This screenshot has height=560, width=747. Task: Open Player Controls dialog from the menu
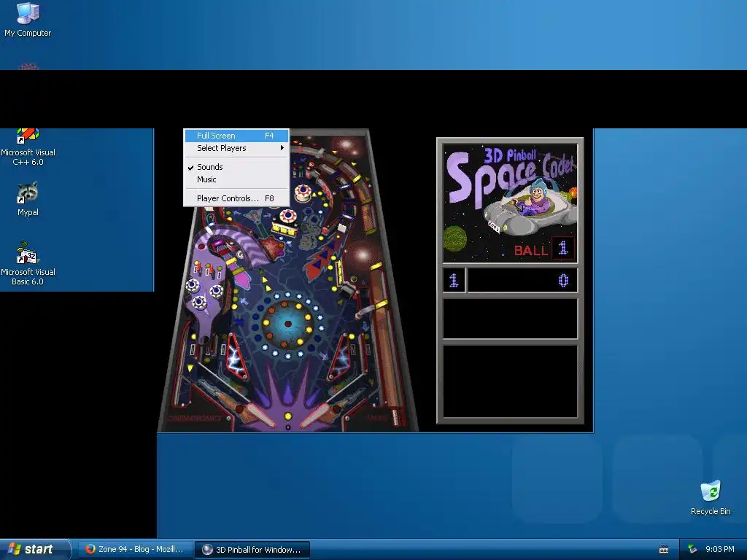[x=236, y=198]
